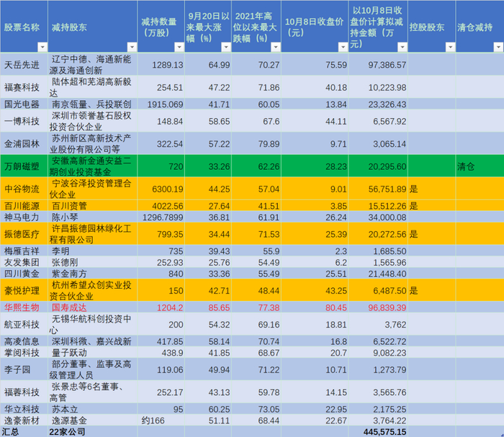
Task: Select shareholder cell 苏本立
Action: coord(93,409)
